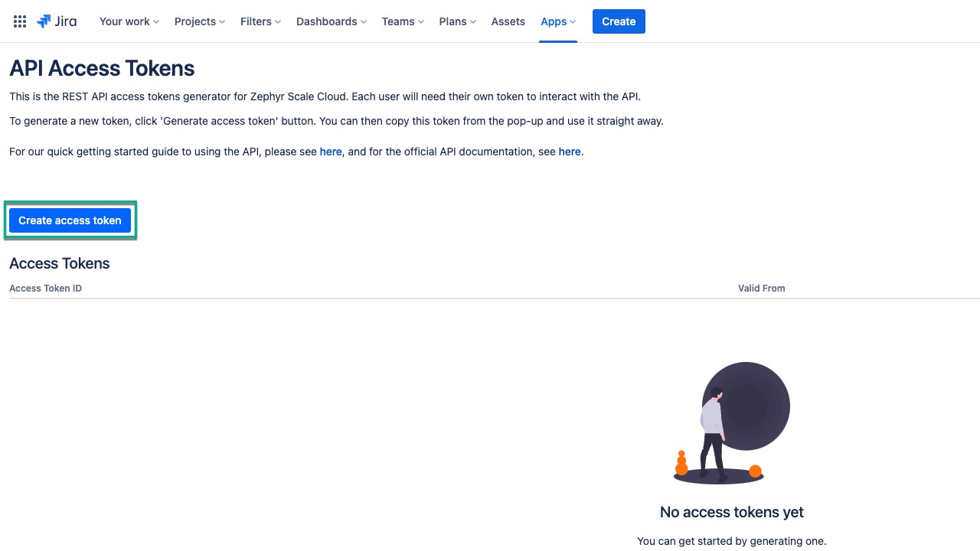Expand the Projects dropdown
This screenshot has height=551, width=980.
(x=198, y=21)
